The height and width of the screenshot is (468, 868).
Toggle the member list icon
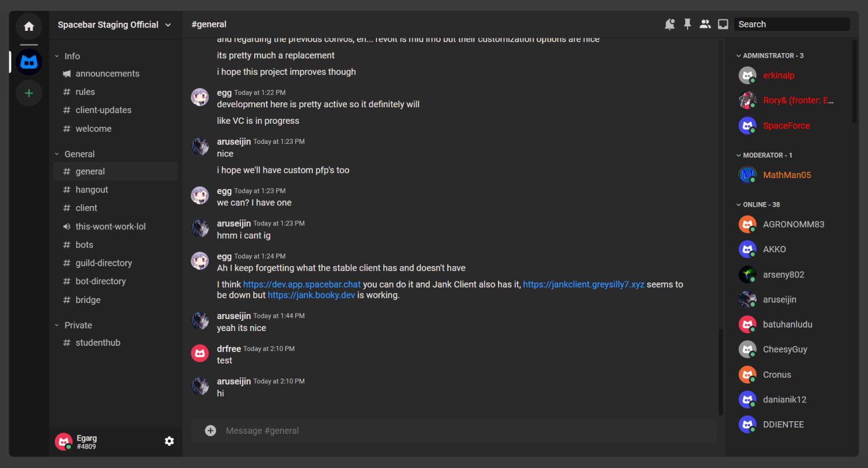click(705, 24)
